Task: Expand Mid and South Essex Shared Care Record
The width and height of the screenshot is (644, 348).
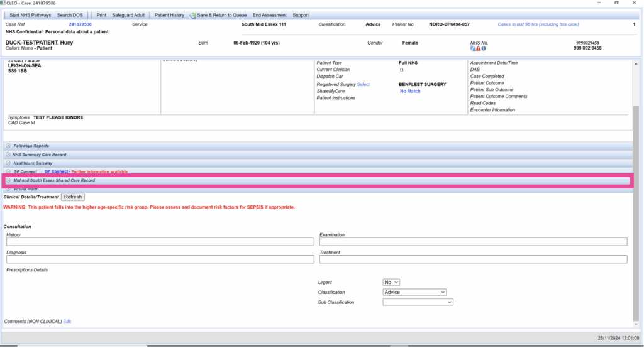Action: click(8, 180)
